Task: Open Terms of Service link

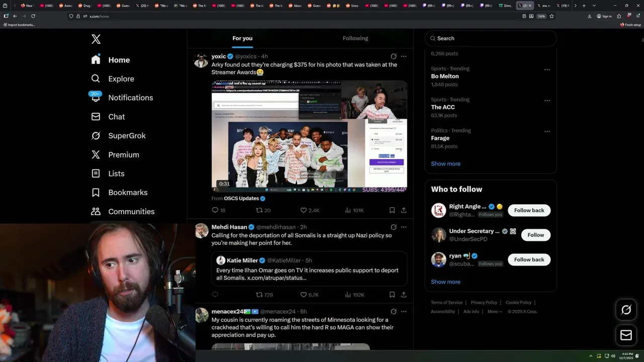Action: point(446,302)
